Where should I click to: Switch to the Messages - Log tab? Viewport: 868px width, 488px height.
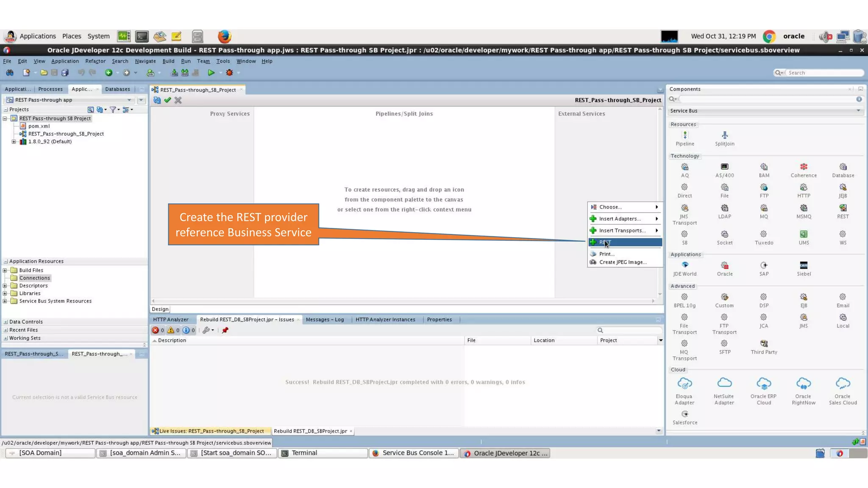coord(324,320)
